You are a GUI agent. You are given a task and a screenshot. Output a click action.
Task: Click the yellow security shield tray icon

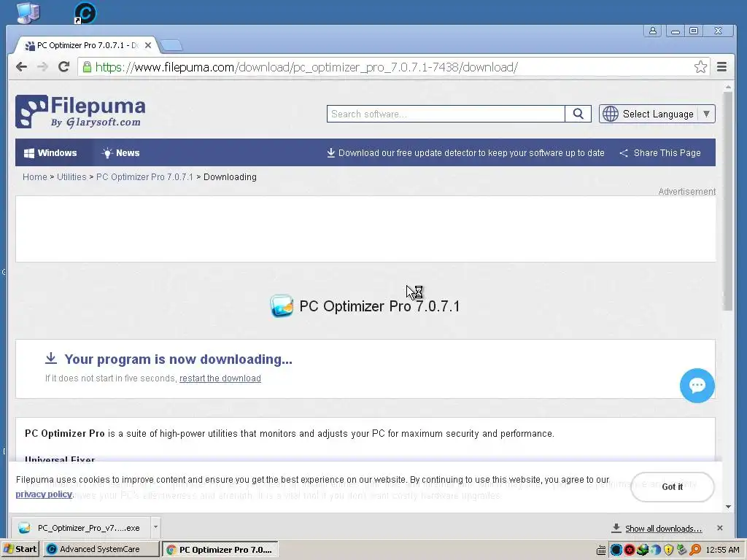tap(668, 550)
